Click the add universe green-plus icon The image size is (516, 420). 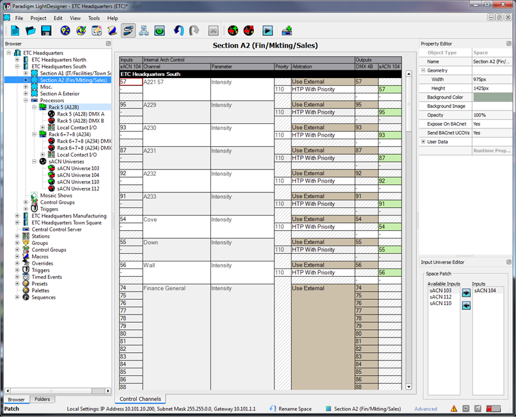233,31
